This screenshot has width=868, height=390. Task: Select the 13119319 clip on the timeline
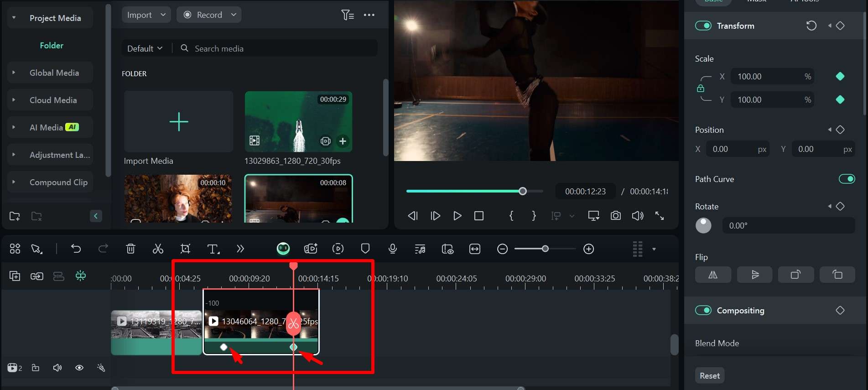(156, 333)
